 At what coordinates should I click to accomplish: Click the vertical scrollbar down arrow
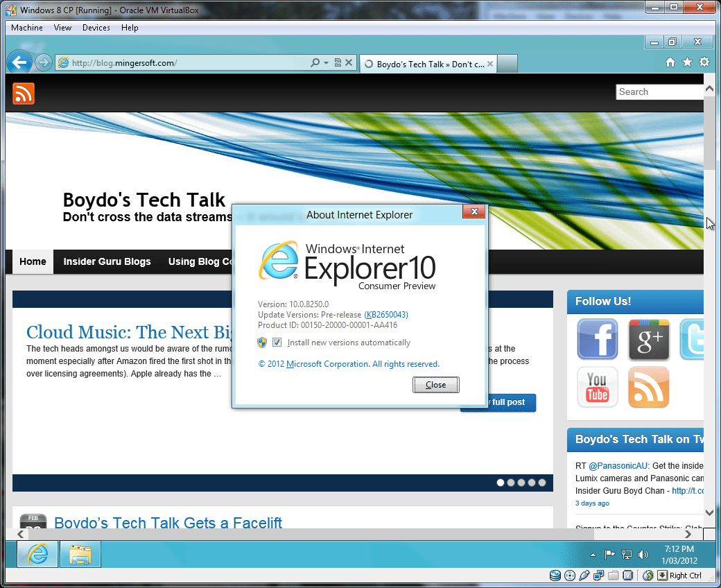(x=709, y=512)
